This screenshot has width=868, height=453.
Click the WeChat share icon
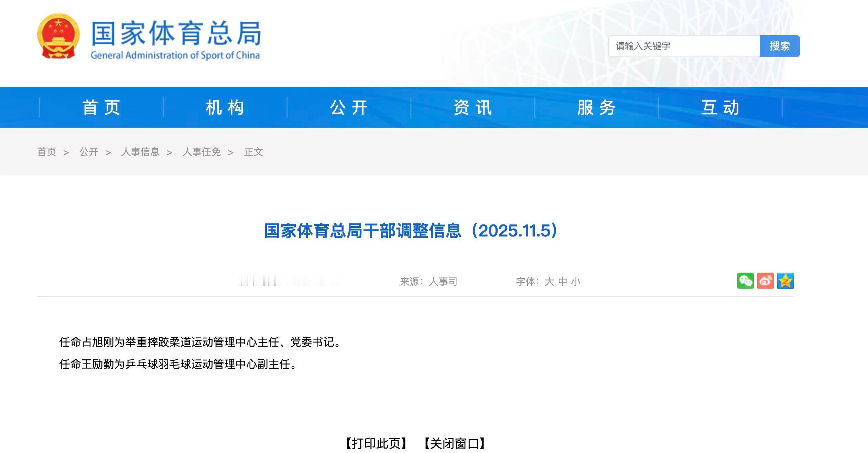point(745,281)
